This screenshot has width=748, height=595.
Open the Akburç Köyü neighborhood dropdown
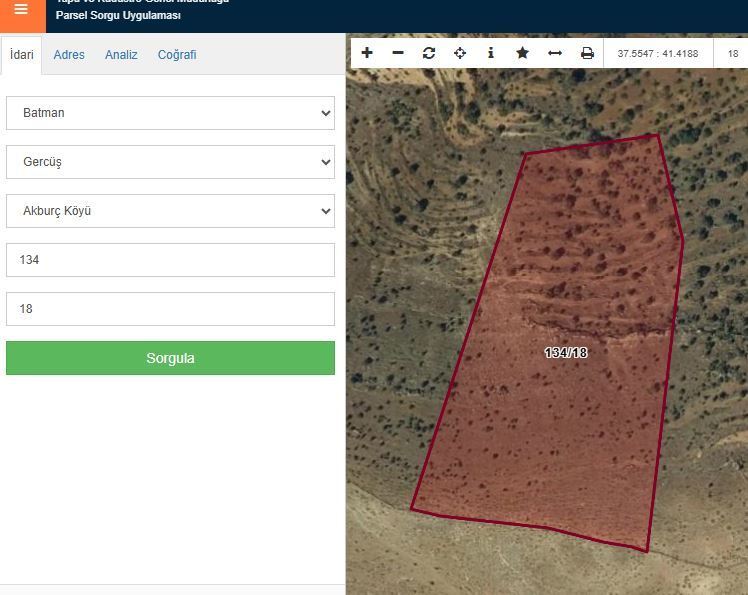pyautogui.click(x=170, y=211)
